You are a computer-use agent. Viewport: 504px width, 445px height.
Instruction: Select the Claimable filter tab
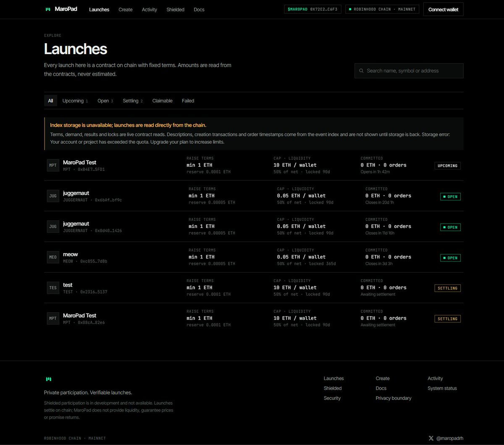point(163,101)
